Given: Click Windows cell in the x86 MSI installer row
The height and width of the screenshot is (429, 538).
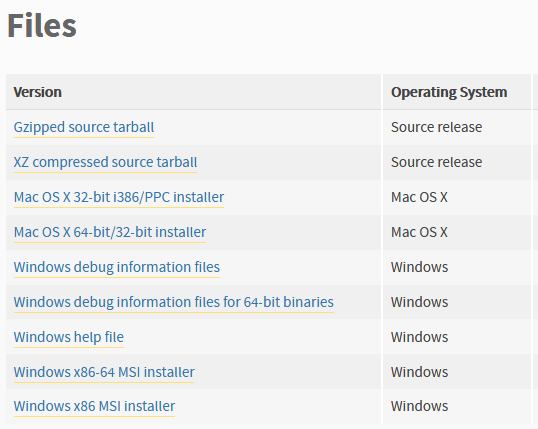Looking at the screenshot, I should click(419, 406).
